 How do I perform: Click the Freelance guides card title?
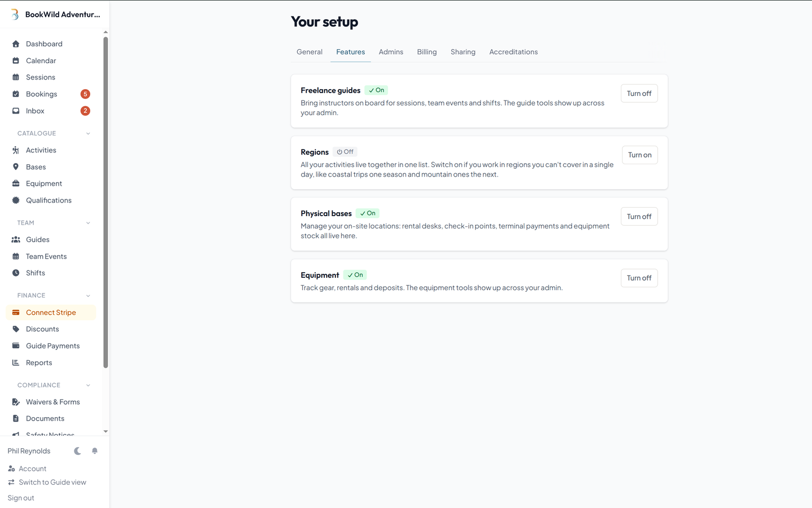click(330, 90)
